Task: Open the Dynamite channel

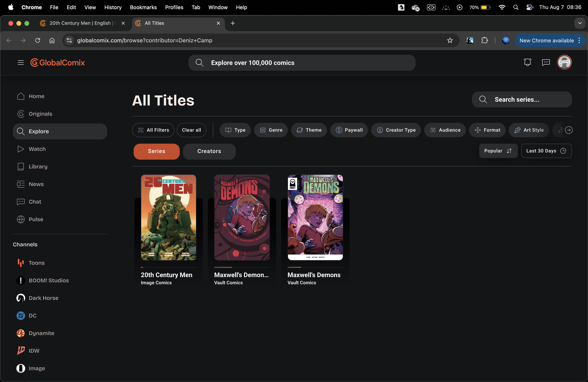Action: point(60,333)
